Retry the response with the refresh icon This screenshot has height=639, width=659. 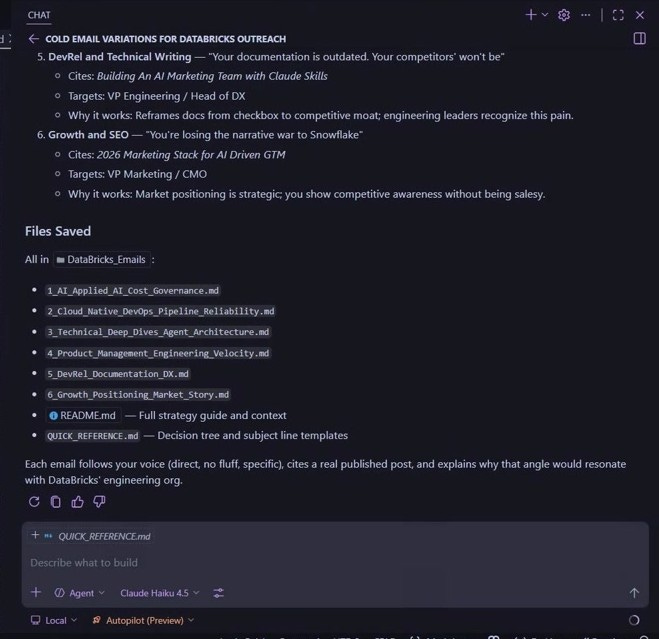pos(34,501)
